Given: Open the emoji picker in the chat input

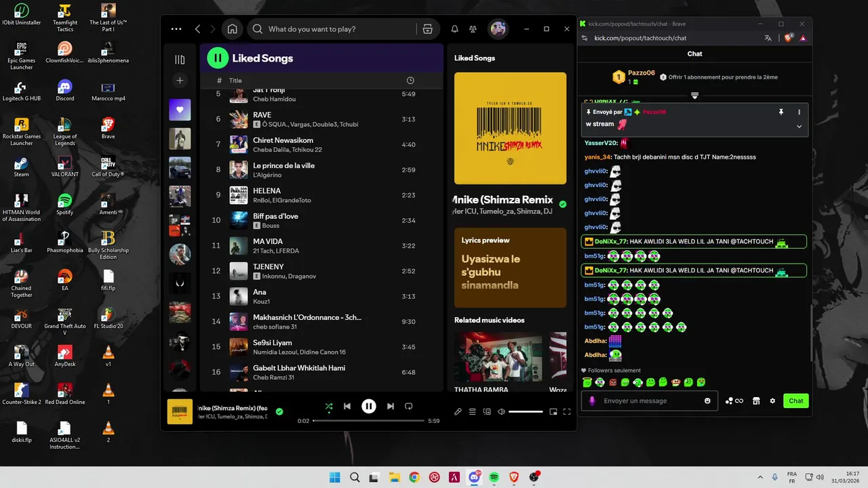Looking at the screenshot, I should [x=707, y=401].
